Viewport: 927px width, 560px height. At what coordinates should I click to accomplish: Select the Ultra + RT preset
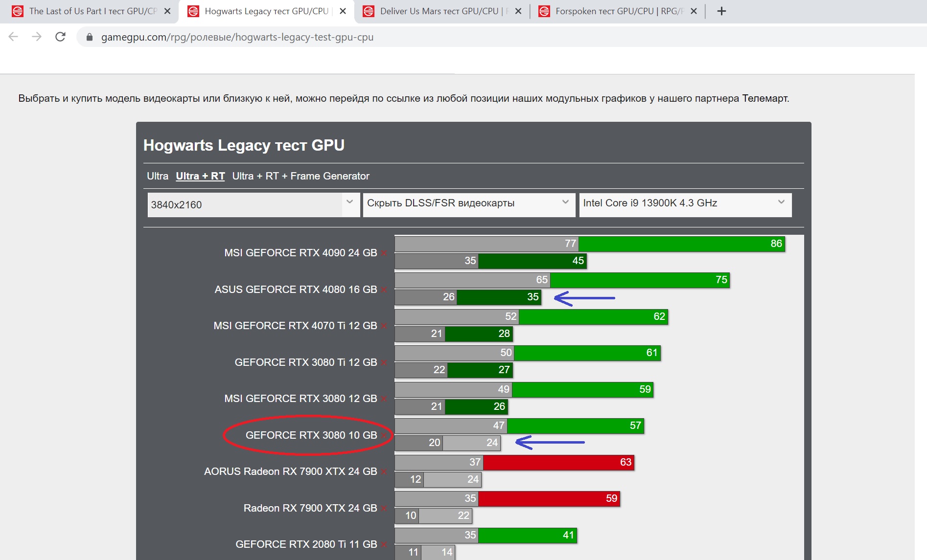pyautogui.click(x=200, y=176)
